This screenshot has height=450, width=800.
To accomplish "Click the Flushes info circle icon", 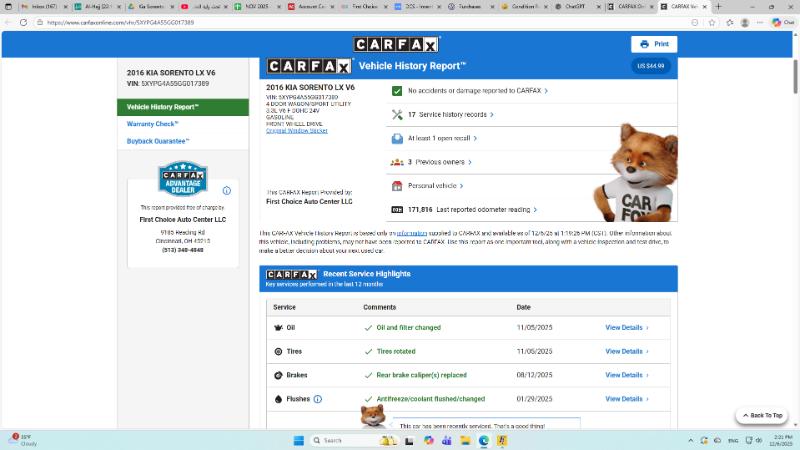I will coord(318,399).
